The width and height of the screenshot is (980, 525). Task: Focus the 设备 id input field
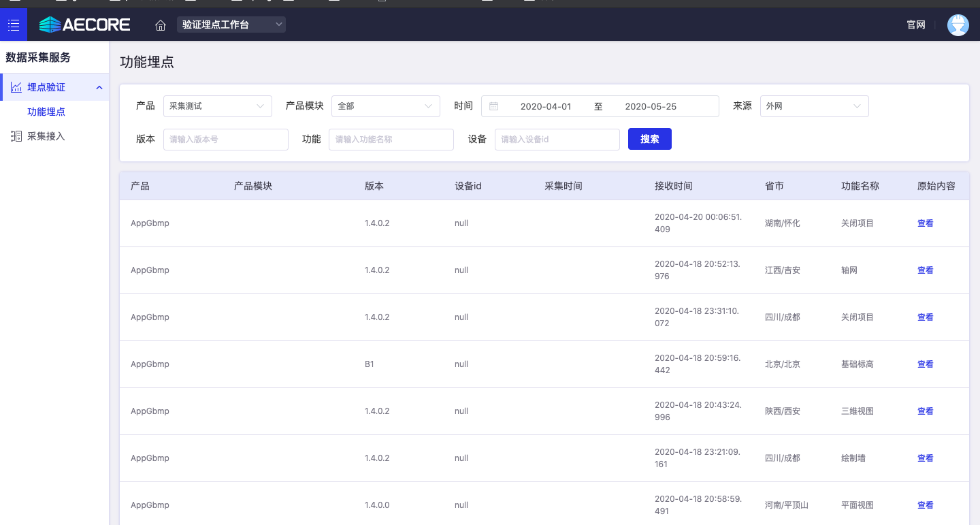coord(557,139)
